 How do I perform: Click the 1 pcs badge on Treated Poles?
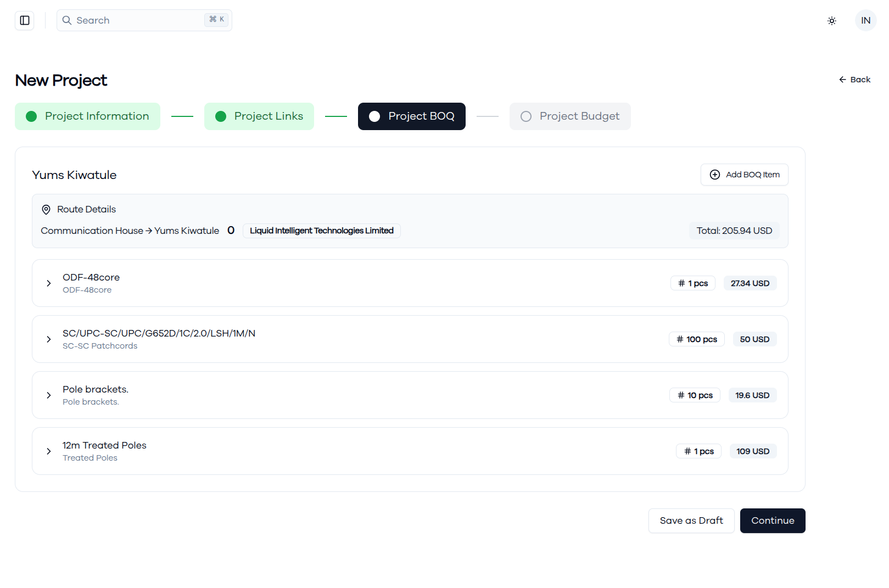(x=698, y=451)
